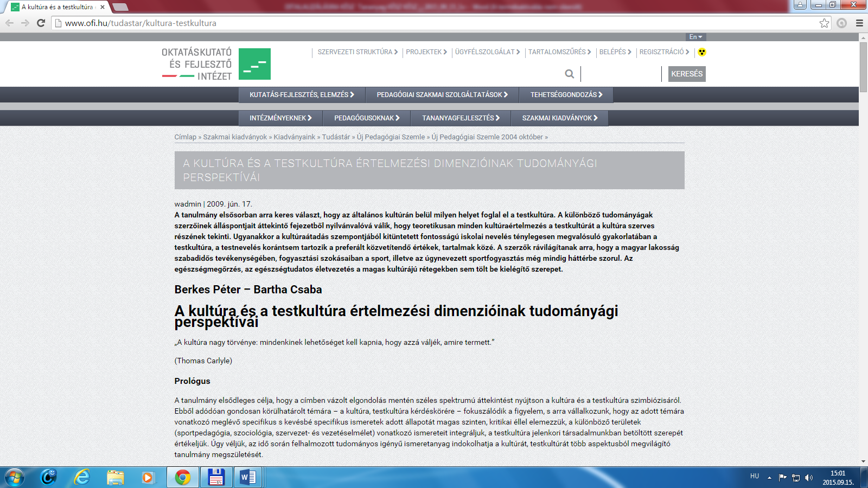Click the volume speaker tray icon
The image size is (868, 488).
point(809,478)
